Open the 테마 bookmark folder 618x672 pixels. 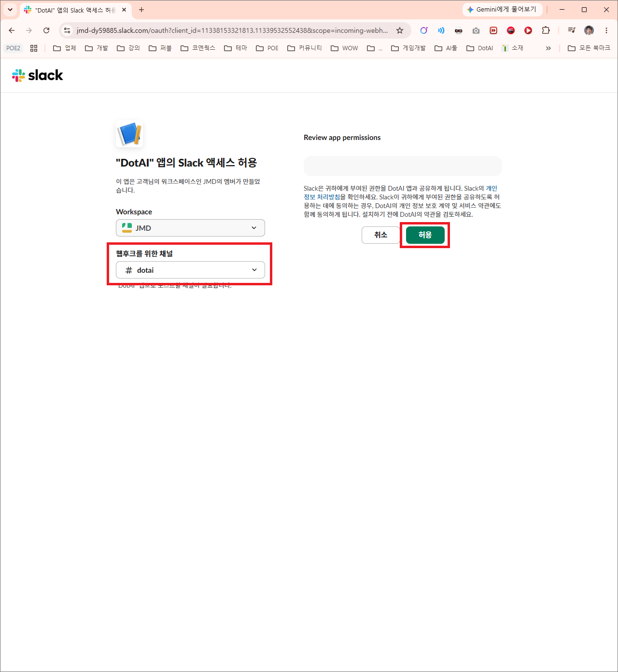(236, 48)
